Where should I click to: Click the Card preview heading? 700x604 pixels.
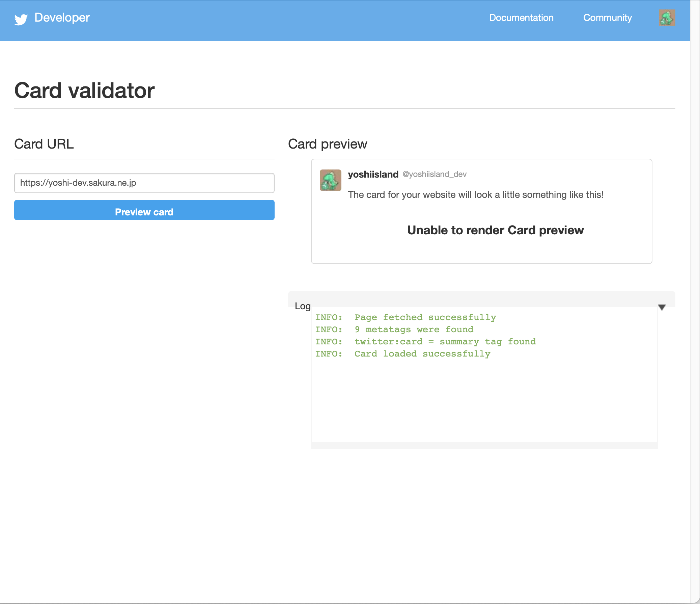click(327, 144)
